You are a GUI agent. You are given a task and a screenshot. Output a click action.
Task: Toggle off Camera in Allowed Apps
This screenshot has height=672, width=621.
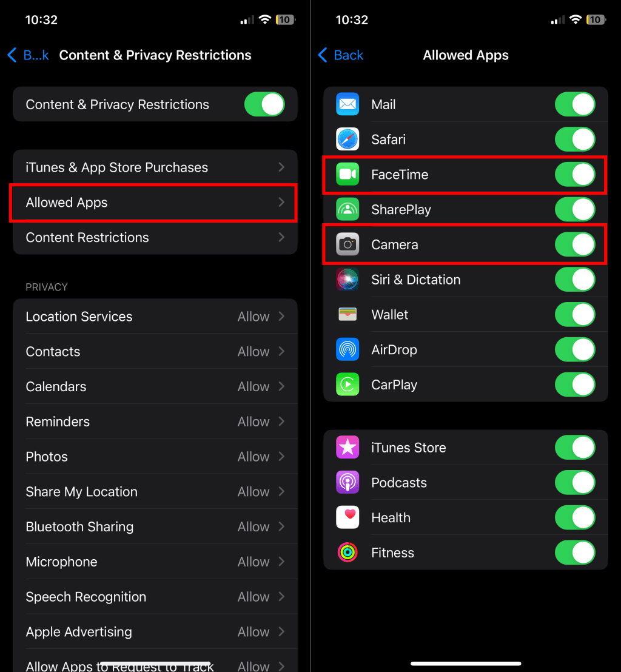coord(575,244)
